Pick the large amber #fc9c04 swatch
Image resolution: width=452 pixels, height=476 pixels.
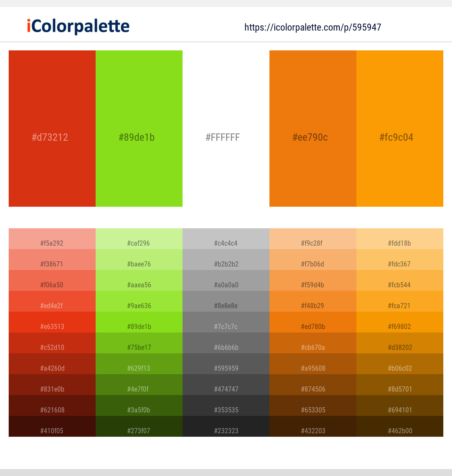click(400, 129)
